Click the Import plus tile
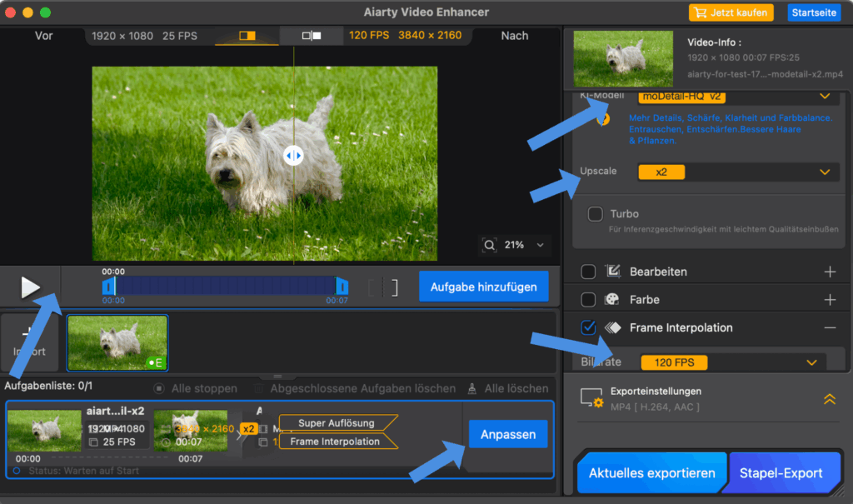The width and height of the screenshot is (853, 504). tap(29, 342)
